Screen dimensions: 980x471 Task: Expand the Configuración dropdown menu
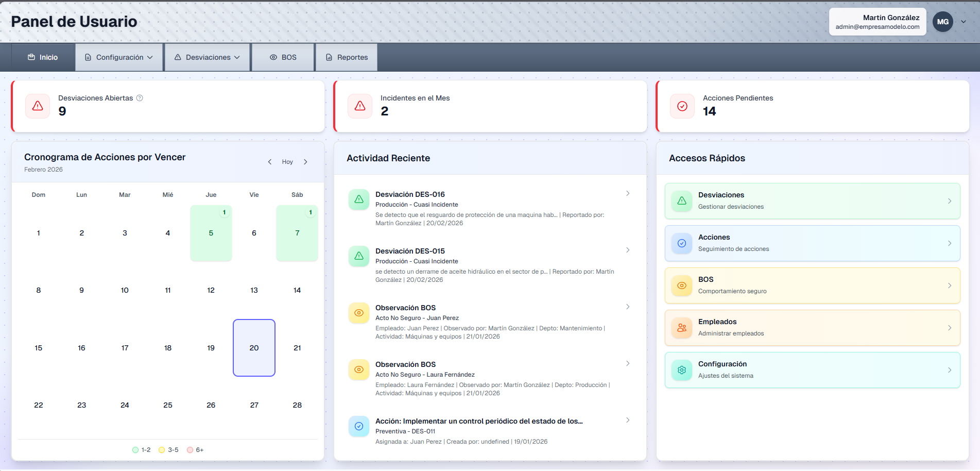pos(119,57)
